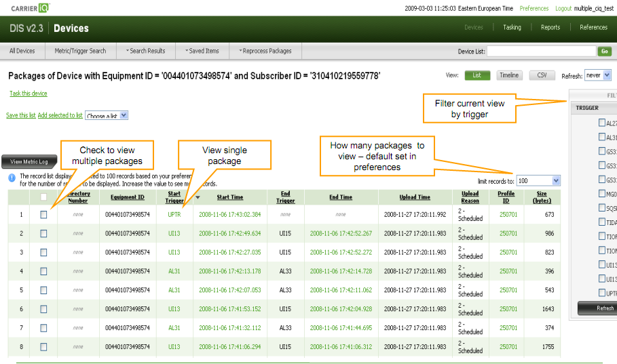Open the Preferences link
This screenshot has height=364, width=617.
[534, 9]
